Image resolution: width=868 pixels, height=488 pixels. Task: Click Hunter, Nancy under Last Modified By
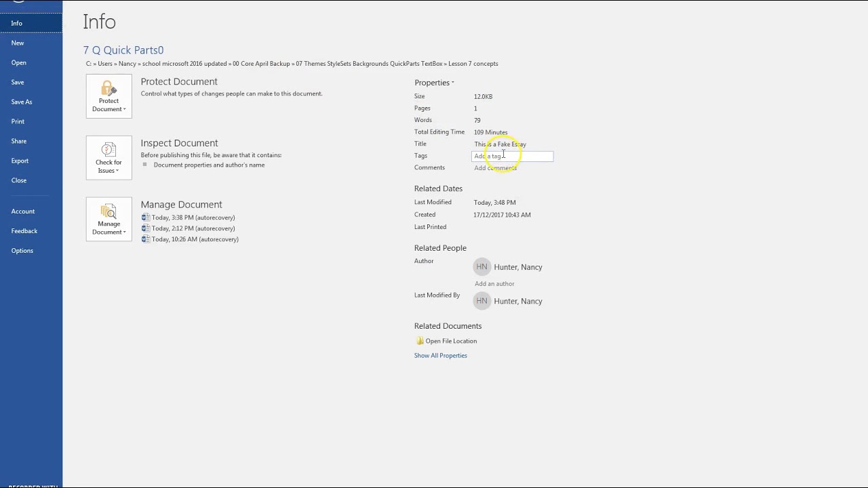click(518, 301)
